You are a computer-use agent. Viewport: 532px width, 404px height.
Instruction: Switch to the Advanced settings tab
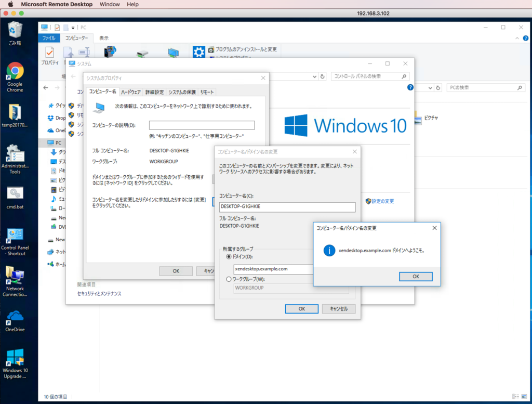pos(154,92)
